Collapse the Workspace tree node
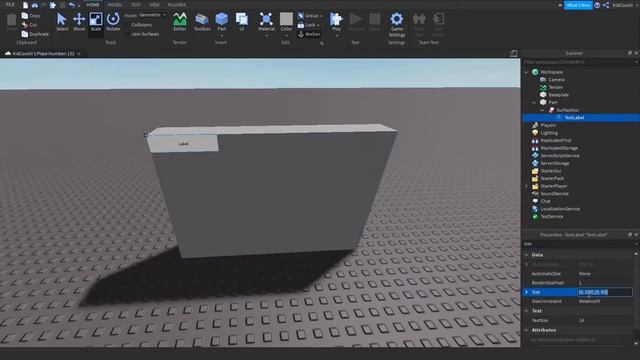This screenshot has width=640, height=360. (526, 72)
